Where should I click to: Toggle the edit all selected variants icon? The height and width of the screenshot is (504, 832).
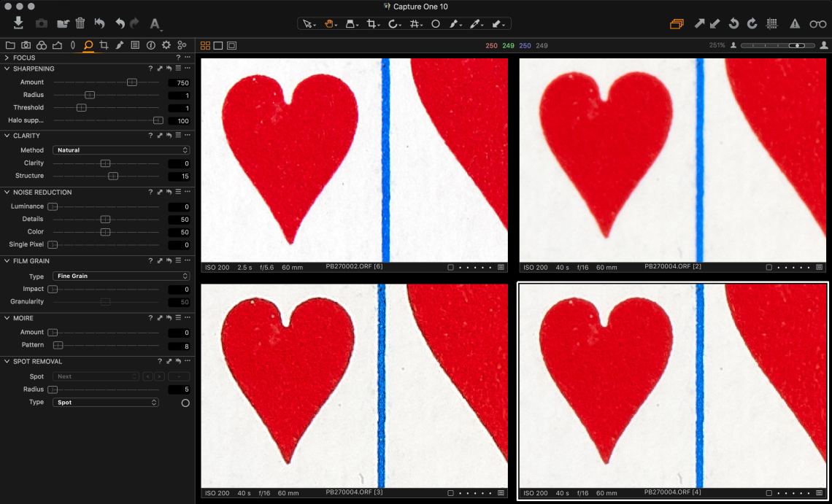click(677, 24)
